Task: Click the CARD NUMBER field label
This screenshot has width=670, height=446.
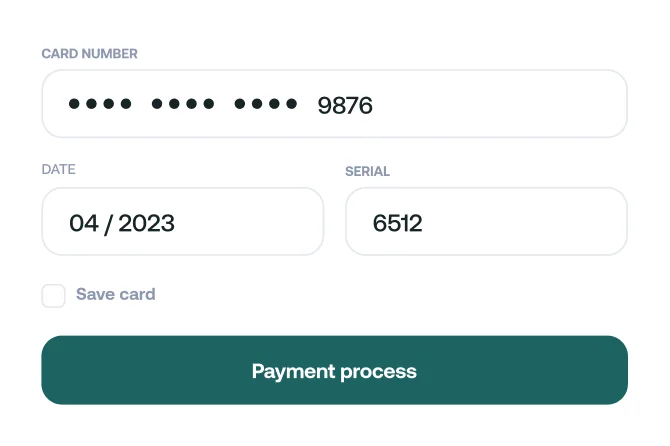Action: (x=89, y=54)
